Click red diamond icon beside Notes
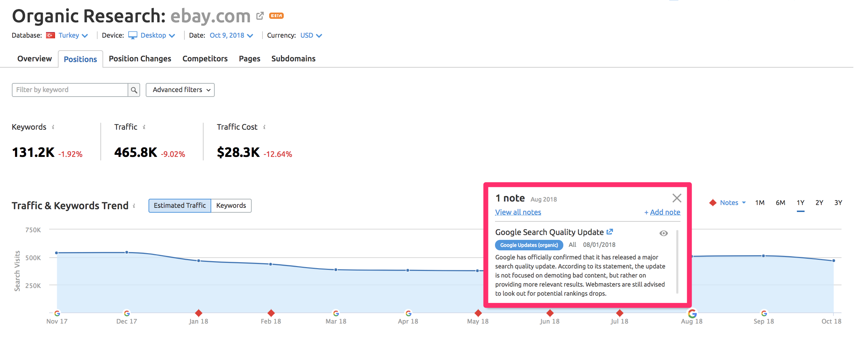This screenshot has height=341, width=868. tap(713, 203)
